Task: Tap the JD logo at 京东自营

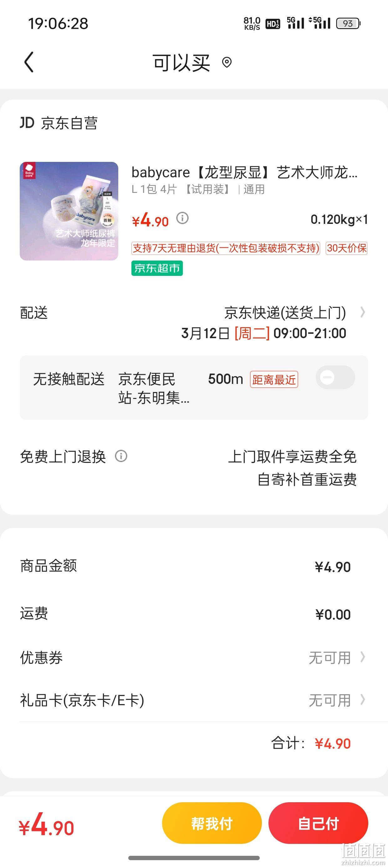Action: pos(27,123)
